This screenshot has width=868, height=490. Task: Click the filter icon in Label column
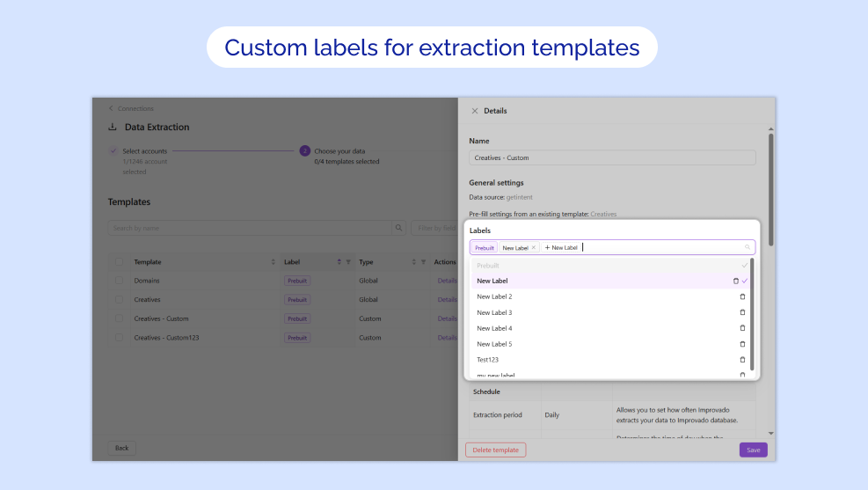pyautogui.click(x=348, y=262)
